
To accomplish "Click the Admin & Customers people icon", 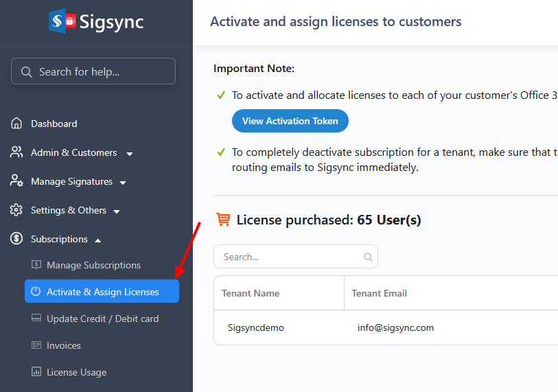I will click(x=17, y=152).
